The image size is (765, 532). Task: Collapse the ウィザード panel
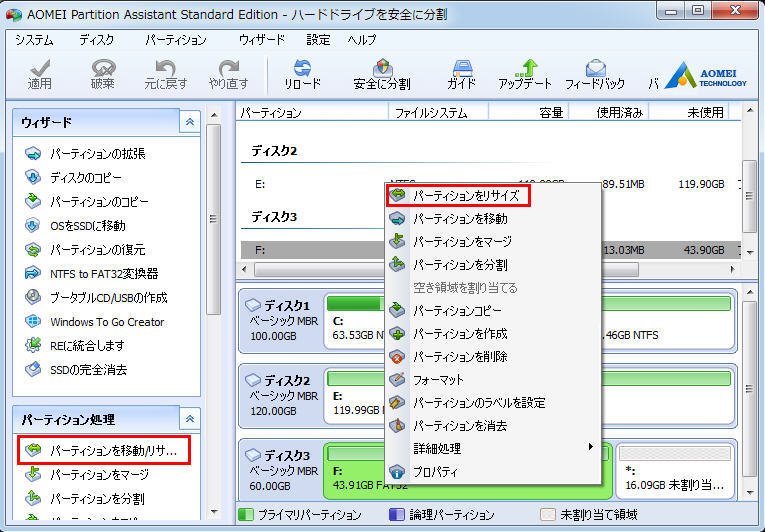(x=190, y=122)
